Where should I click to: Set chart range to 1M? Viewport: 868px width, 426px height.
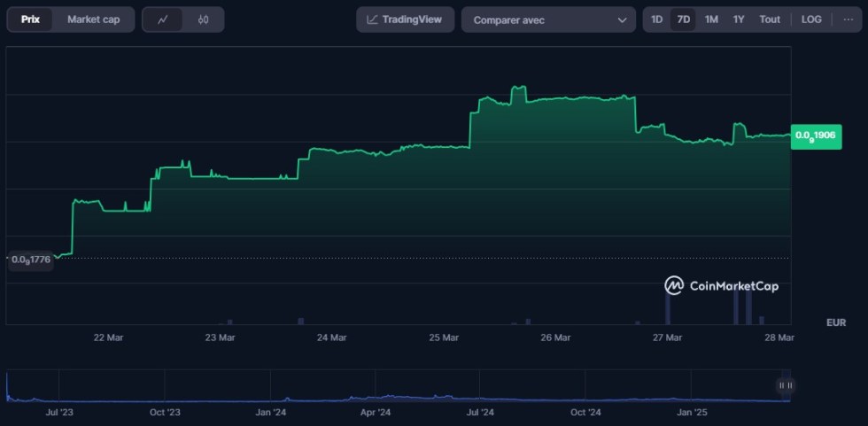[x=711, y=19]
